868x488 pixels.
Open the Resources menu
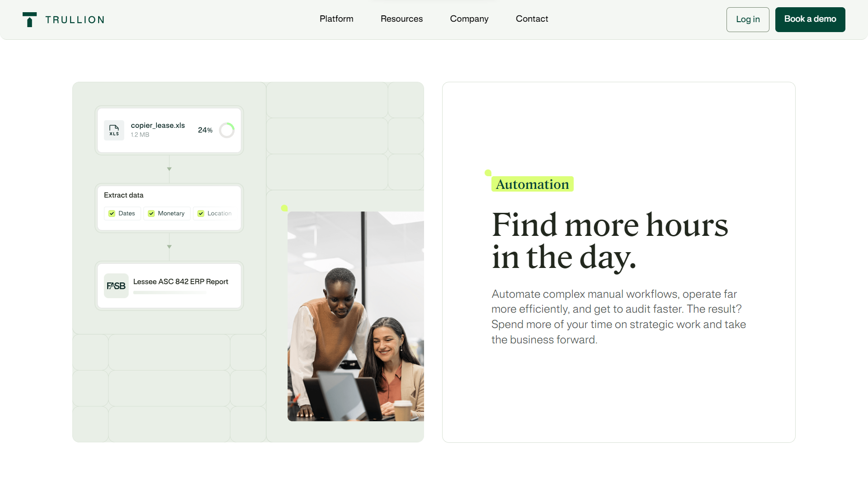[x=401, y=19]
